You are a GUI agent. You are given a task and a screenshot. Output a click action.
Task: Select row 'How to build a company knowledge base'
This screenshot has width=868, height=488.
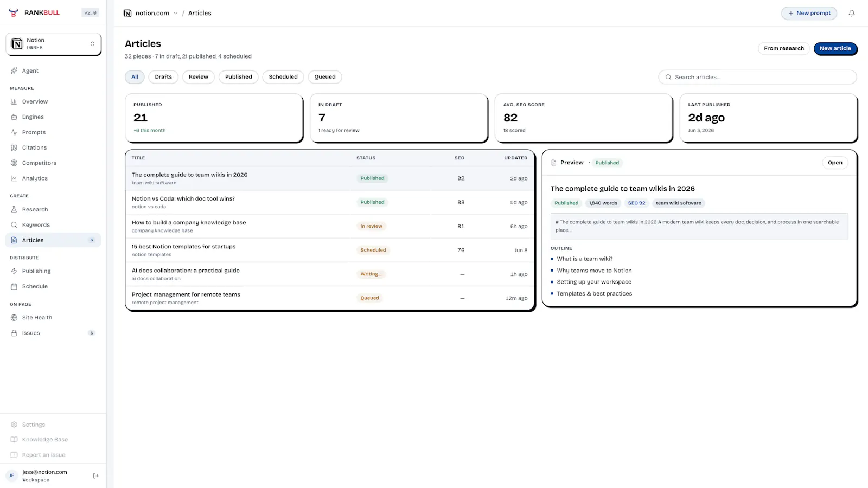[330, 226]
